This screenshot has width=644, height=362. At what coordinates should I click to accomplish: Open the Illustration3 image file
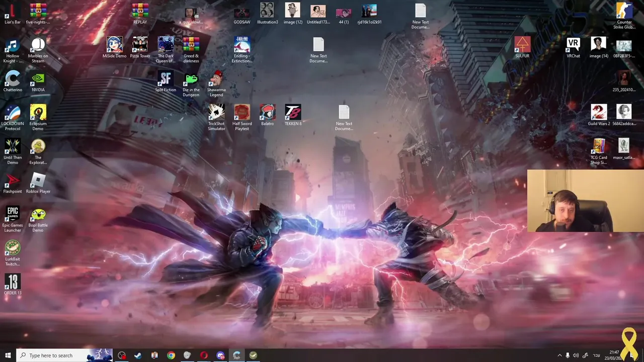(x=267, y=14)
